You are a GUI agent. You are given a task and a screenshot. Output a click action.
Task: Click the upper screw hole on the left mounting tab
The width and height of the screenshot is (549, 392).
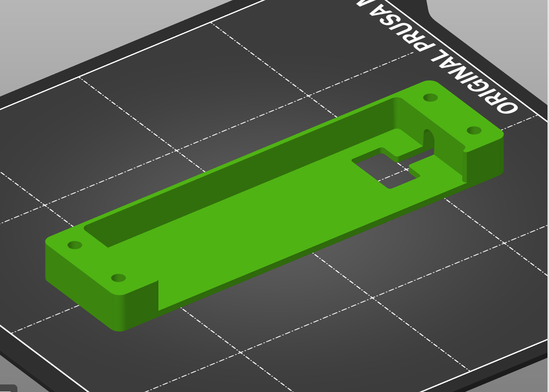75,245
